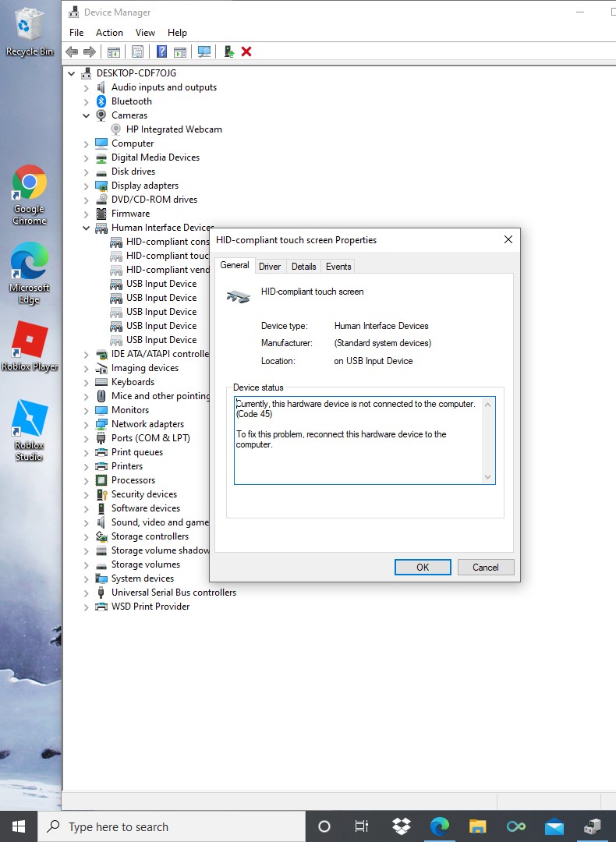Switch to the Events tab
The height and width of the screenshot is (842, 616).
(x=338, y=267)
